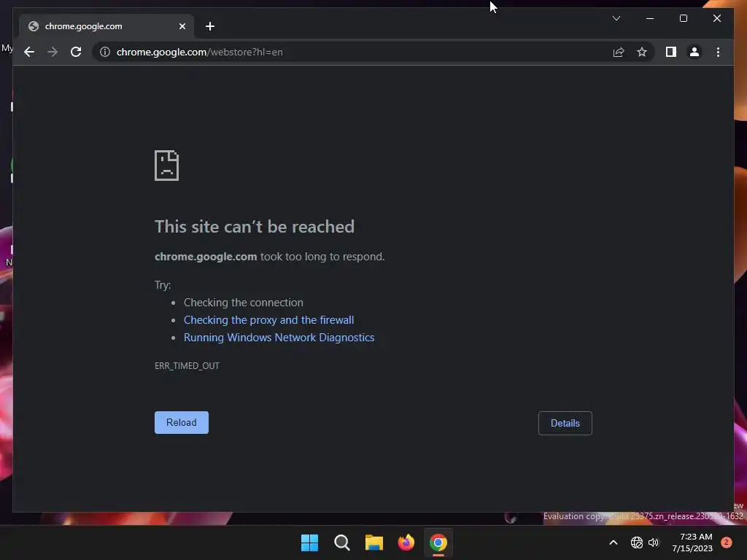Click Chrome icon in taskbar
The width and height of the screenshot is (747, 560).
pyautogui.click(x=438, y=542)
